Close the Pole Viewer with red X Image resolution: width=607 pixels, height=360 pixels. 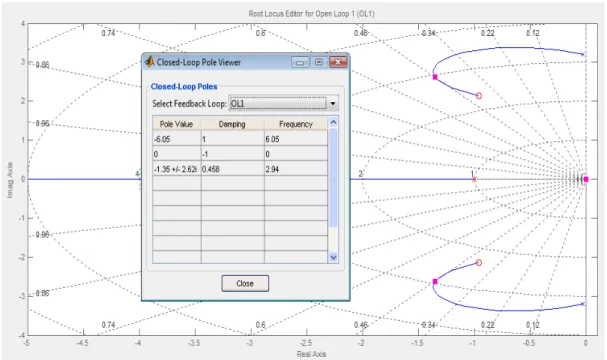point(338,62)
